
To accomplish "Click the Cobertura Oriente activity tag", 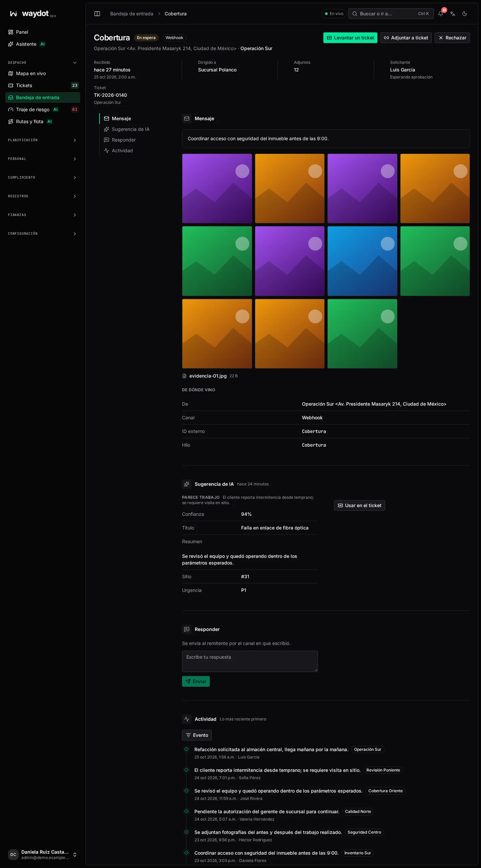I will coord(385,791).
